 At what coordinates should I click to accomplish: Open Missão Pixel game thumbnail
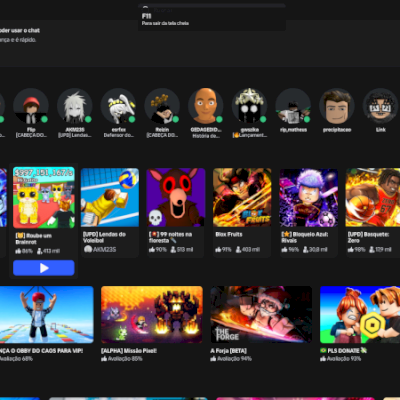pos(152,315)
